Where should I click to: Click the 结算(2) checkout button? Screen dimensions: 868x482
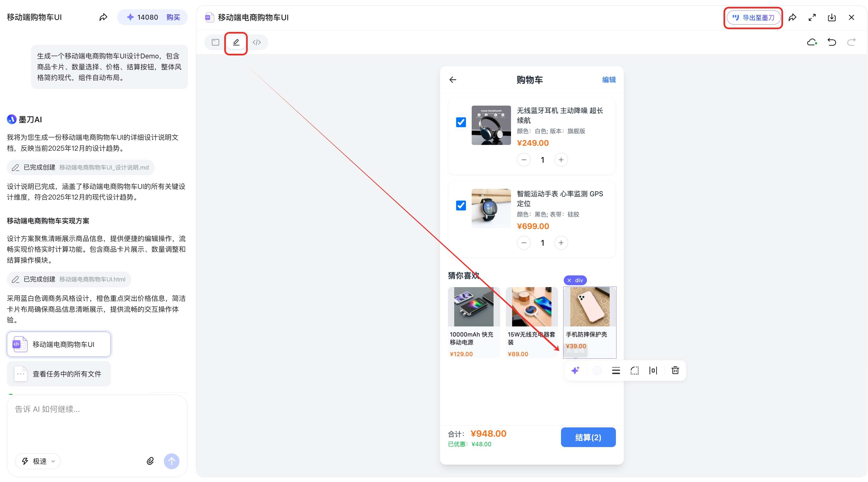click(588, 437)
